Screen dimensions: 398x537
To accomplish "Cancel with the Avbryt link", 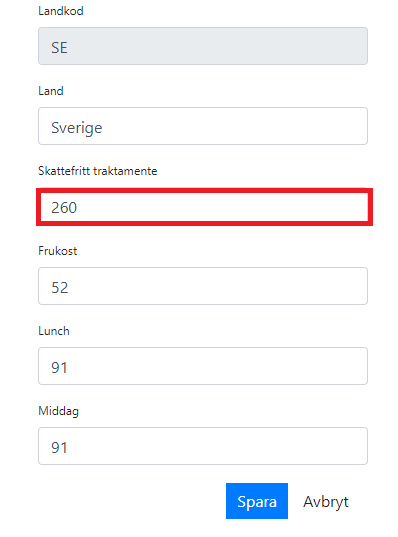I will (x=325, y=502).
